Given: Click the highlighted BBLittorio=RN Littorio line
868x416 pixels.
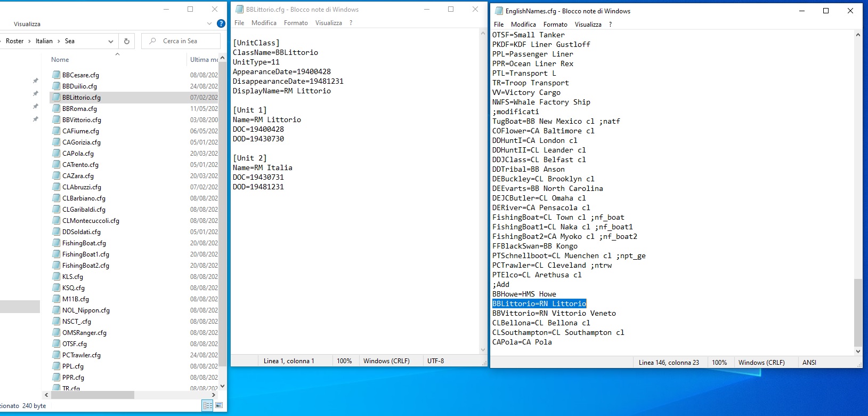Looking at the screenshot, I should tap(539, 303).
